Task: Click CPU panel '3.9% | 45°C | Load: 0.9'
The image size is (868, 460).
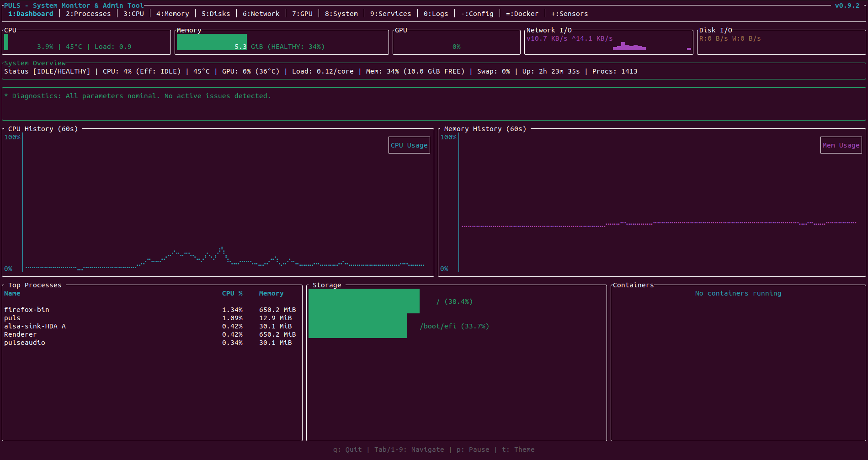Action: pos(84,47)
